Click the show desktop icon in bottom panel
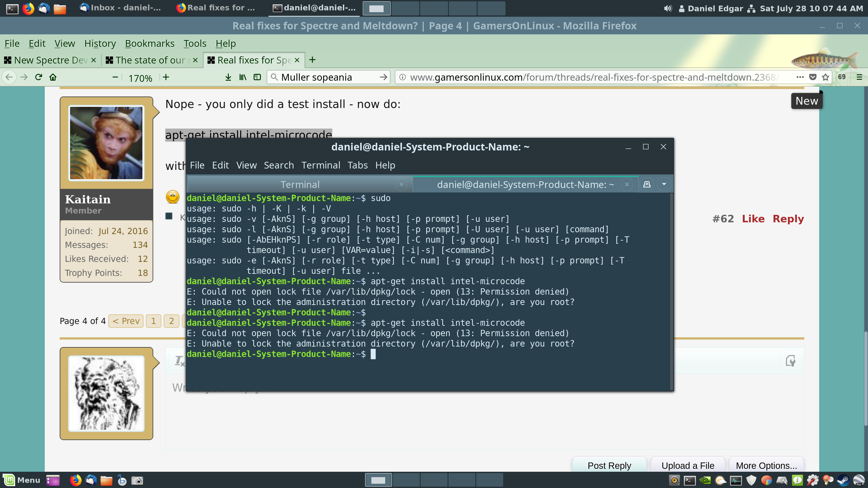The image size is (868, 488). click(53, 480)
